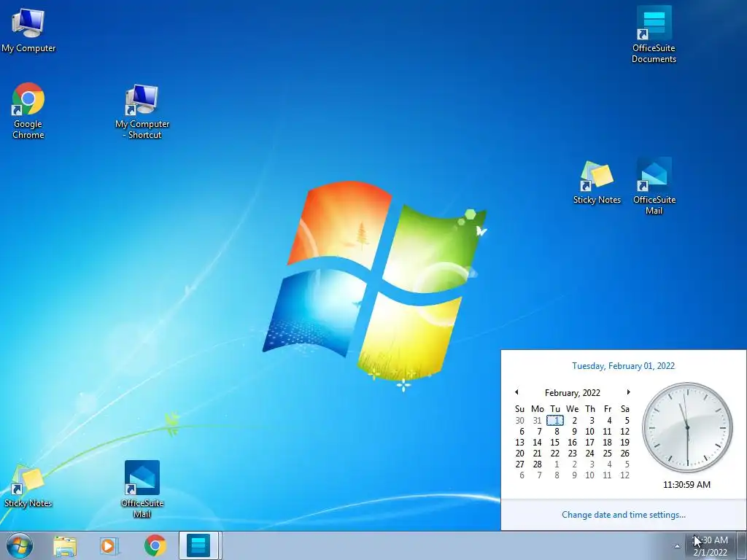Open Windows Explorer from the taskbar

[x=65, y=545]
